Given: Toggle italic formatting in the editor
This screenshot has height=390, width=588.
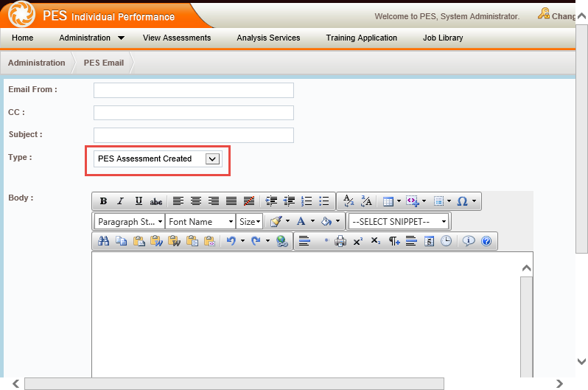Looking at the screenshot, I should [x=121, y=201].
